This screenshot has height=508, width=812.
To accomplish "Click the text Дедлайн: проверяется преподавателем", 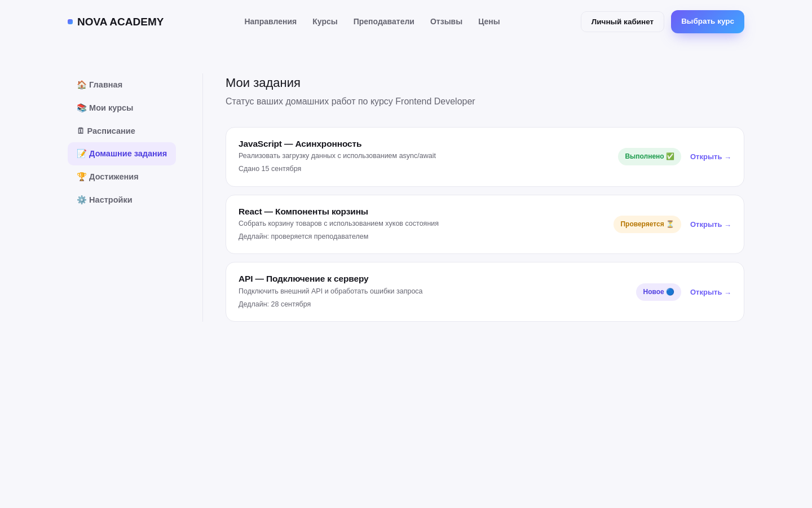I will point(303,237).
